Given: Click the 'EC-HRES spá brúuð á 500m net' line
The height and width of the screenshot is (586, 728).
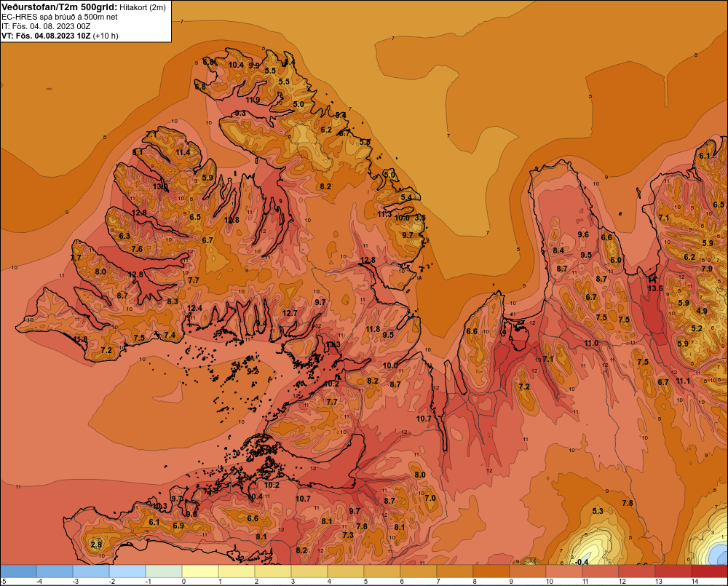Looking at the screenshot, I should pos(60,17).
